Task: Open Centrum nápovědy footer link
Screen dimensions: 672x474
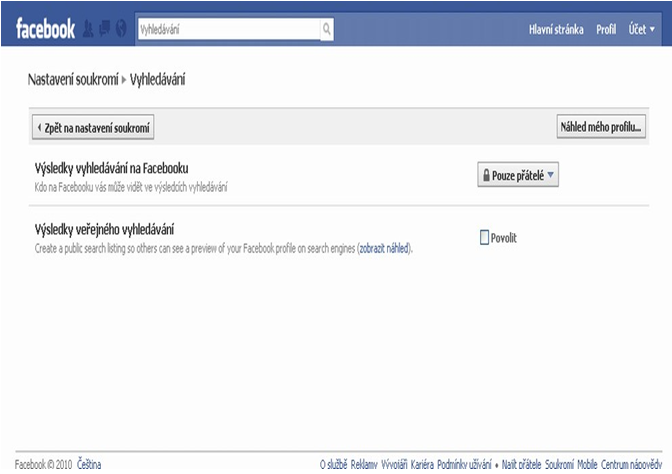Action: click(x=631, y=465)
